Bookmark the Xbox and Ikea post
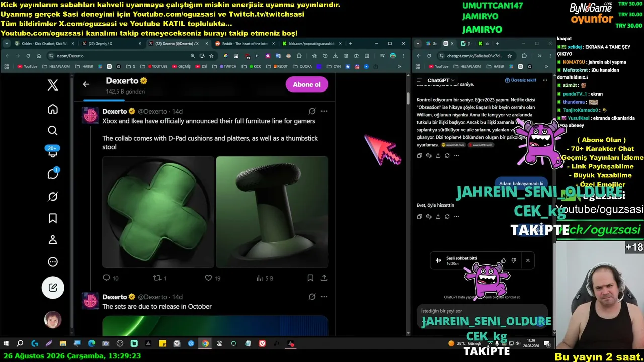 point(310,278)
